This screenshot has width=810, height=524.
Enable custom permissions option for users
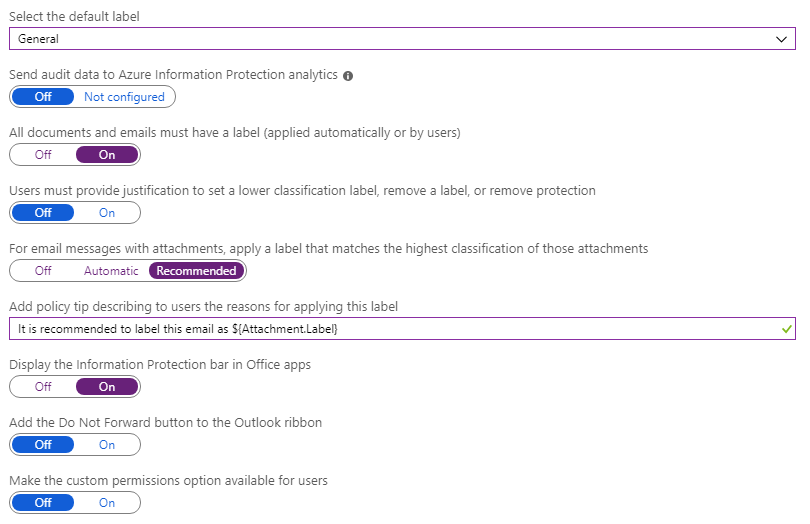click(x=107, y=503)
